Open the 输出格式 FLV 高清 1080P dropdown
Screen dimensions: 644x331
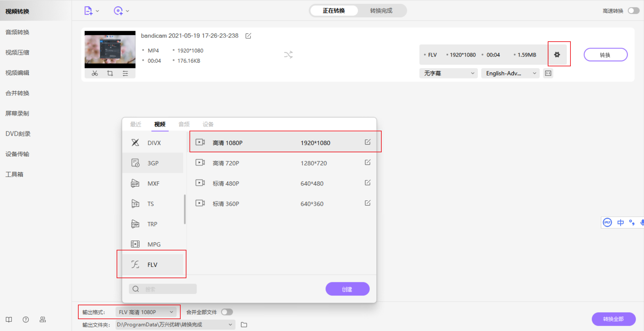point(146,312)
